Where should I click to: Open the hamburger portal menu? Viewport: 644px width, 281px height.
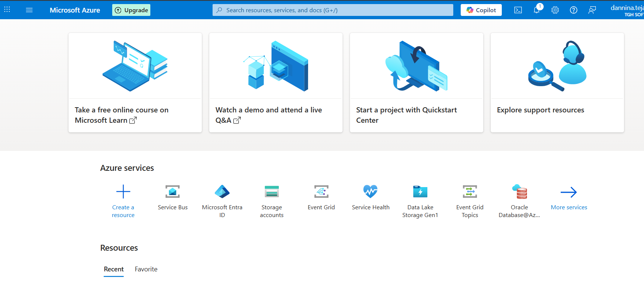pyautogui.click(x=29, y=10)
